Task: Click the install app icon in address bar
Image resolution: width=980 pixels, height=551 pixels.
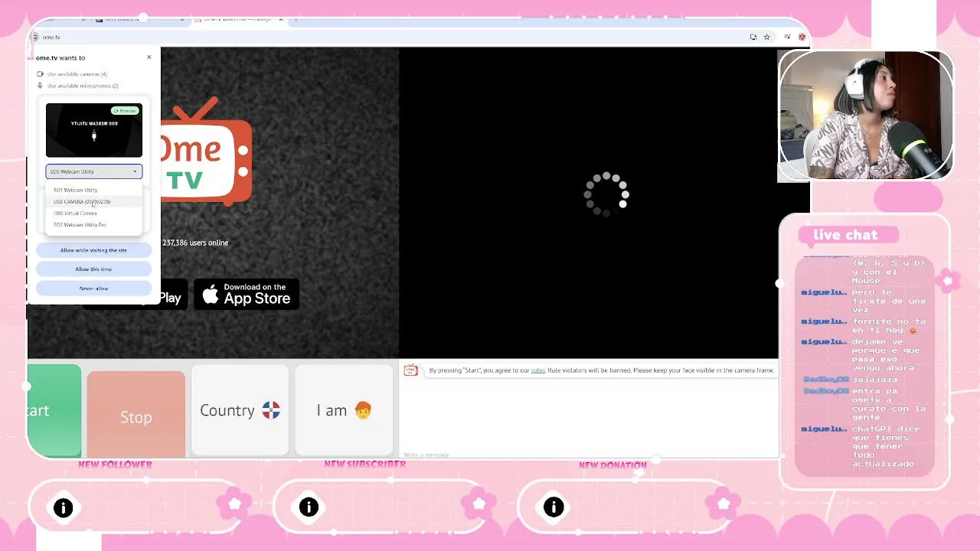Action: click(x=753, y=37)
